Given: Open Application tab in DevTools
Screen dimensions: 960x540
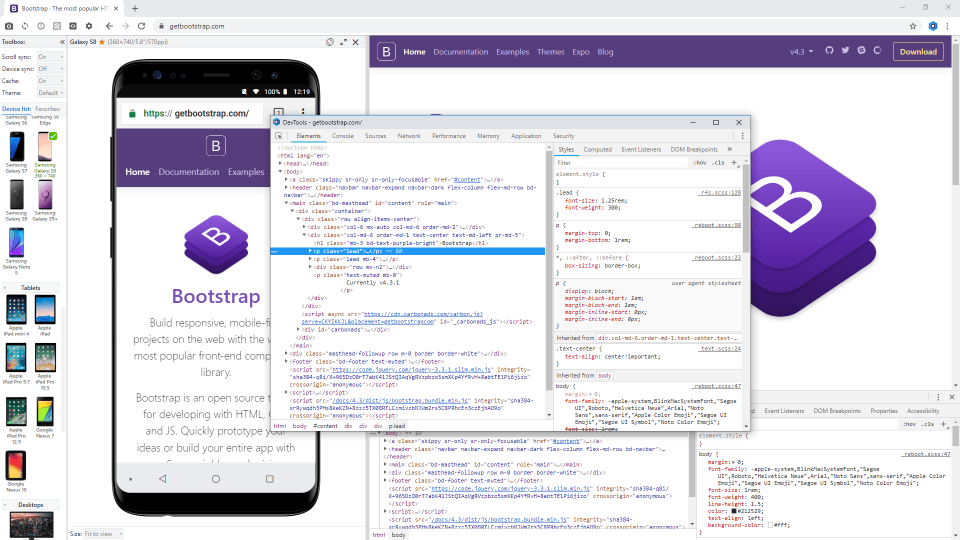Looking at the screenshot, I should (526, 136).
